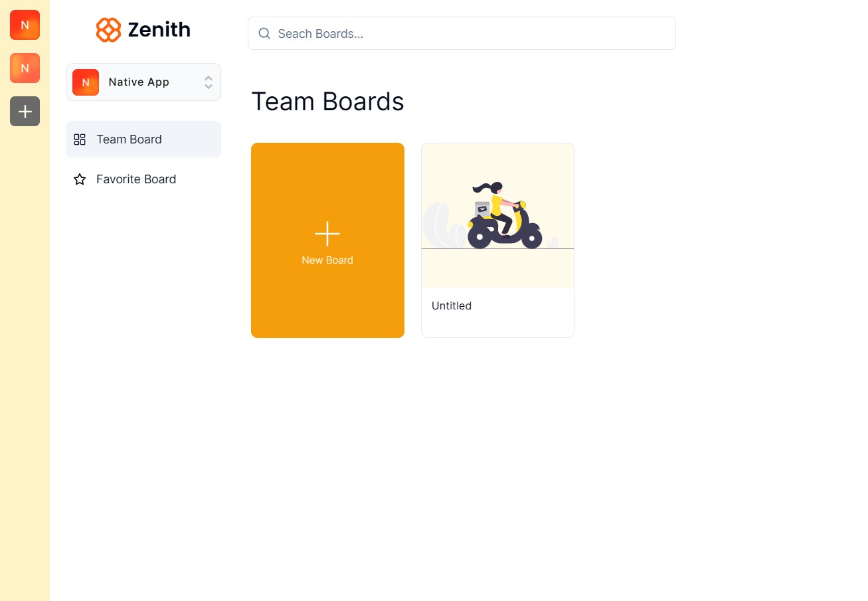Image resolution: width=868 pixels, height=601 pixels.
Task: Click the scooter illustration board thumbnail
Action: [x=497, y=216]
